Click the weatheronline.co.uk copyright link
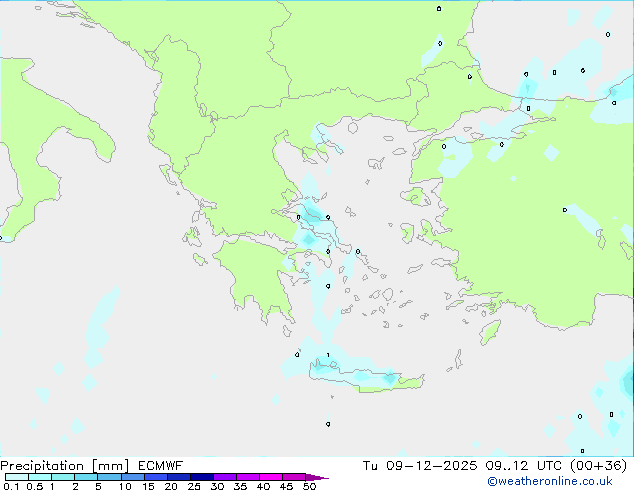Viewport: 634px width, 490px height. (x=550, y=481)
